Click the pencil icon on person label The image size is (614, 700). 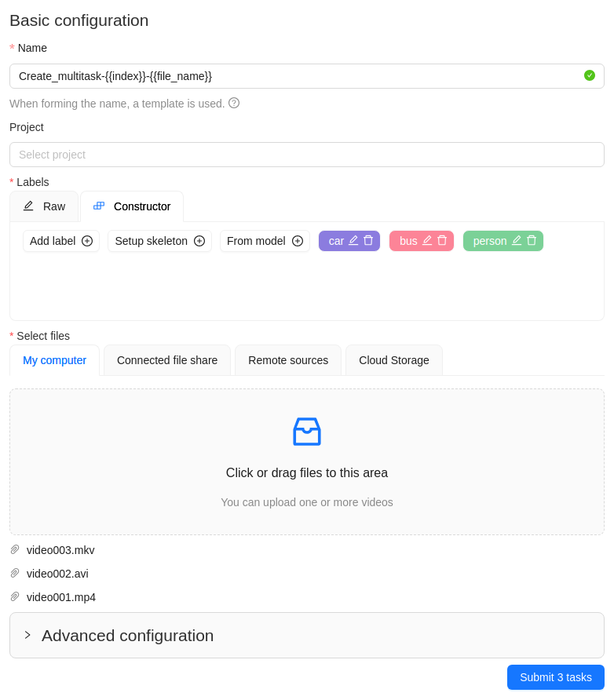pos(517,240)
